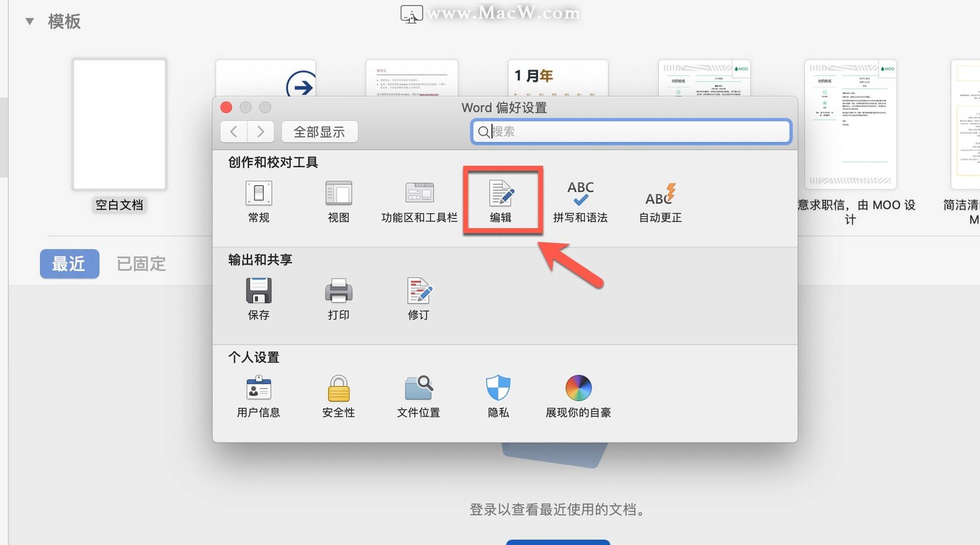Open 拼写和语法 settings
The image size is (980, 545).
580,200
